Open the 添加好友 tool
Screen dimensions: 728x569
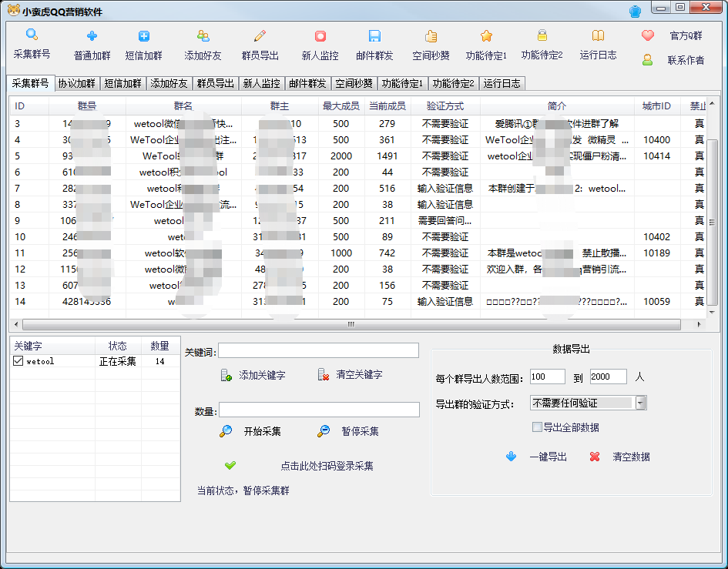coord(203,44)
